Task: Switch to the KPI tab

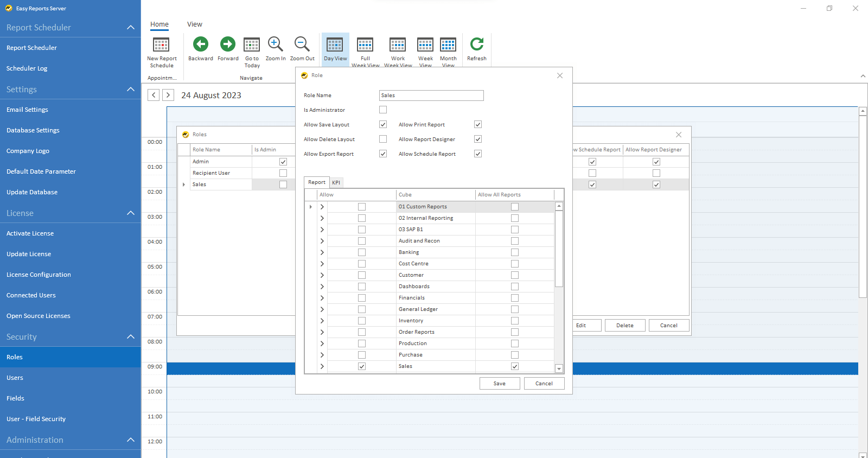Action: (x=336, y=182)
